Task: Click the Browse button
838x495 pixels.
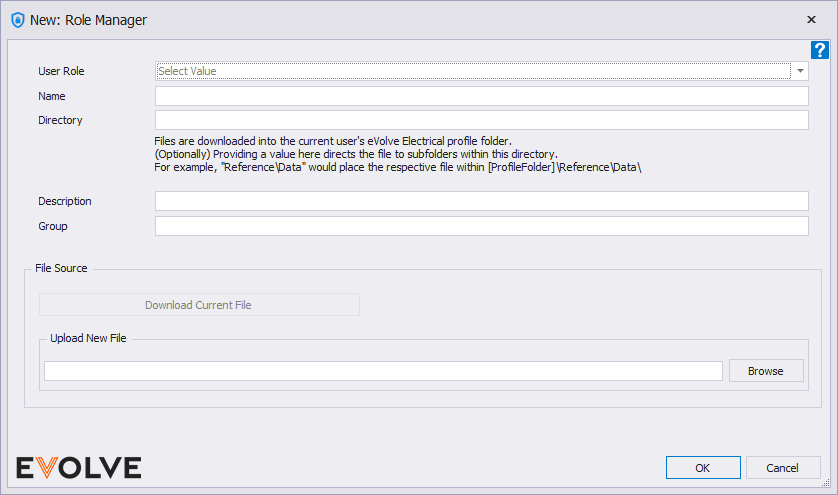Action: [766, 371]
